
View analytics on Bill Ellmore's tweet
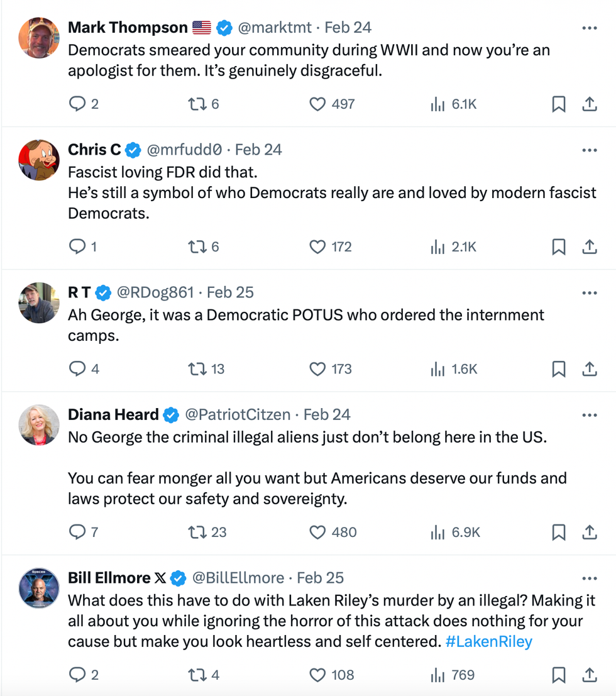tap(437, 675)
